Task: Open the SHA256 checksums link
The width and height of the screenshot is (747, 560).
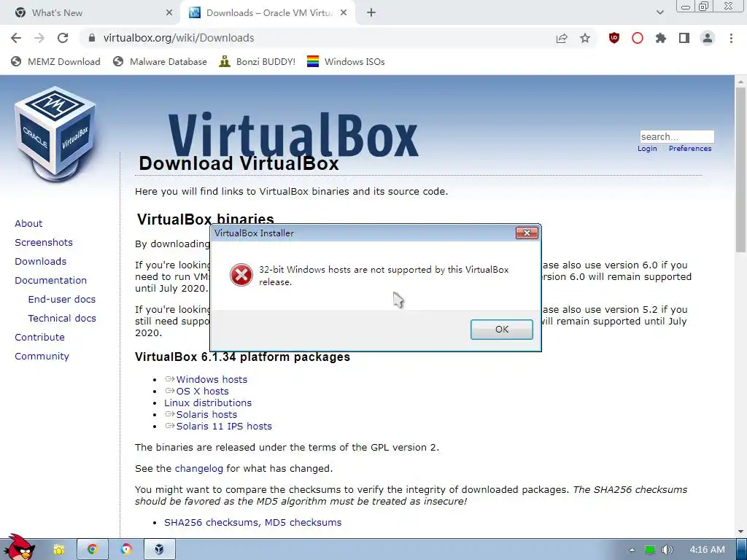Action: pyautogui.click(x=212, y=522)
